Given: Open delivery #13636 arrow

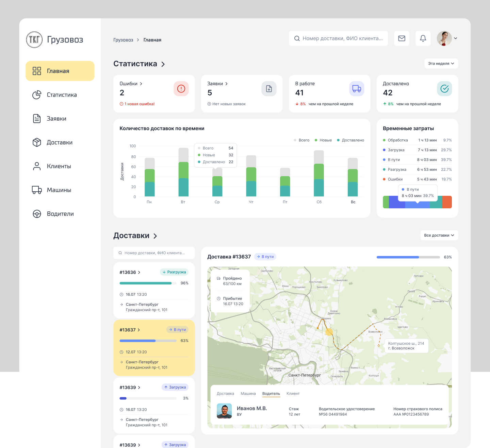Looking at the screenshot, I should tap(139, 272).
